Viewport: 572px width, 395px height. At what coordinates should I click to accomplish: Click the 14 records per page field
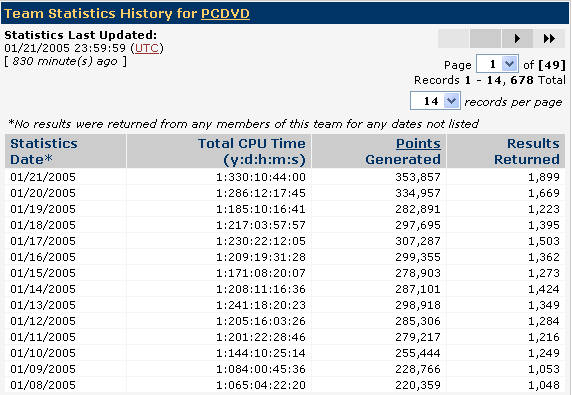point(428,101)
